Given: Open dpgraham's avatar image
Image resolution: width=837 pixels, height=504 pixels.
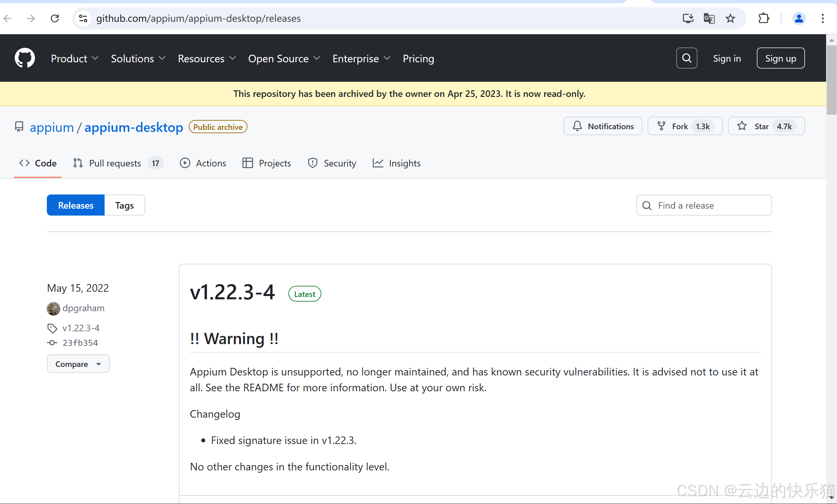Looking at the screenshot, I should click(53, 309).
